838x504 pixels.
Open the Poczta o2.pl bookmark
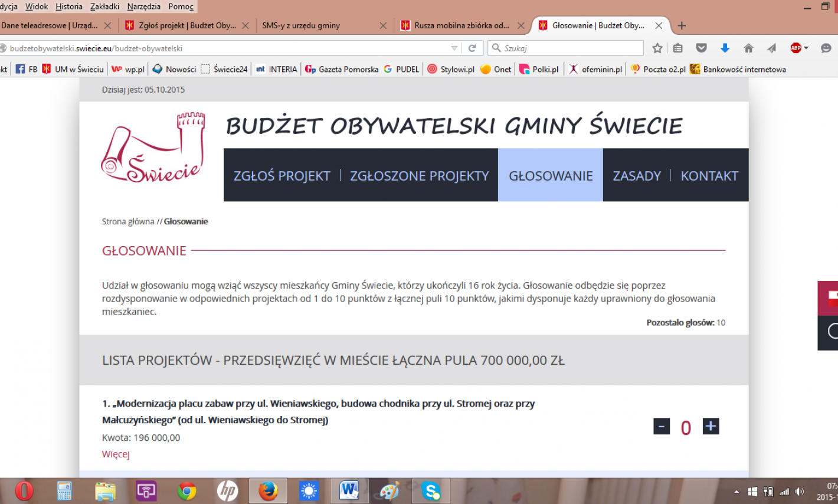pyautogui.click(x=658, y=69)
